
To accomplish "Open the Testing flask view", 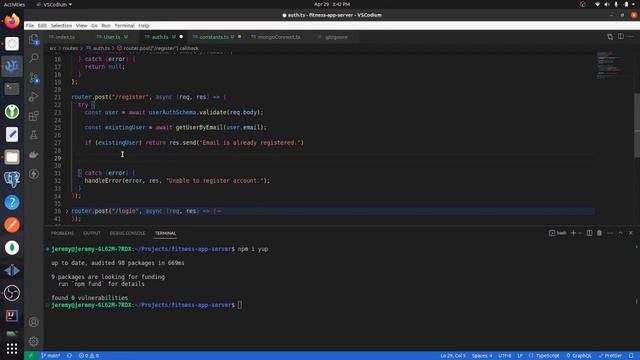I will pos(34,135).
